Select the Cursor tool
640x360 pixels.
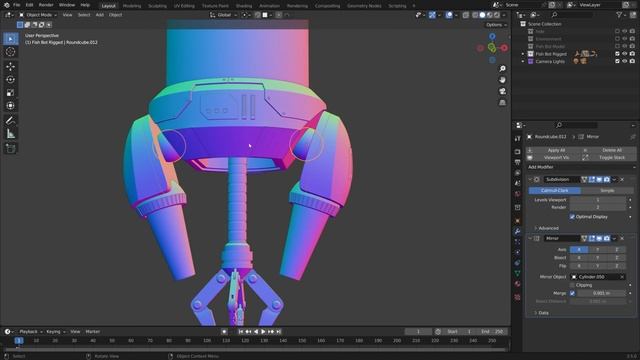(x=11, y=52)
